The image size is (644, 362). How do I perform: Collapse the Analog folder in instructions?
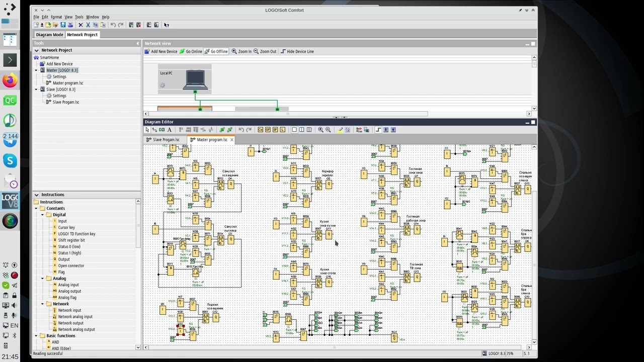point(43,279)
